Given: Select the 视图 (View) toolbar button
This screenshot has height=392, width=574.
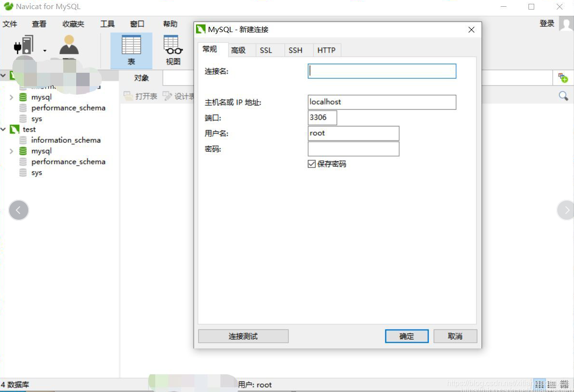Looking at the screenshot, I should (x=173, y=50).
